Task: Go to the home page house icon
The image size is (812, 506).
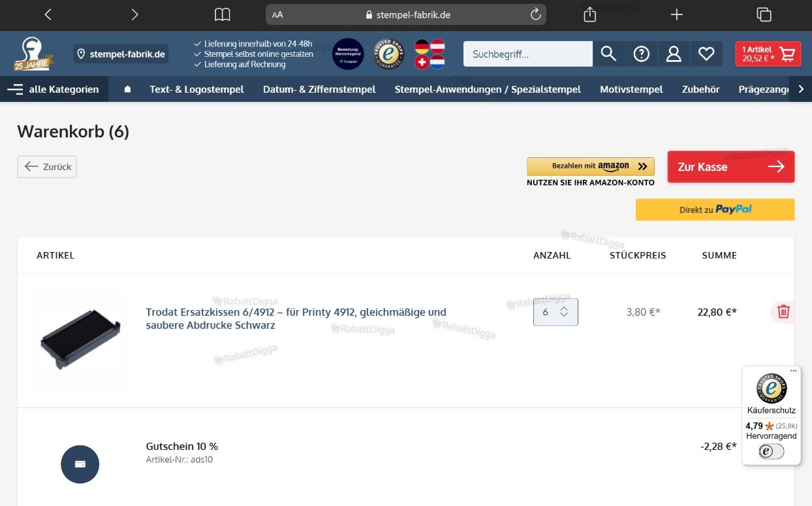Action: (127, 89)
